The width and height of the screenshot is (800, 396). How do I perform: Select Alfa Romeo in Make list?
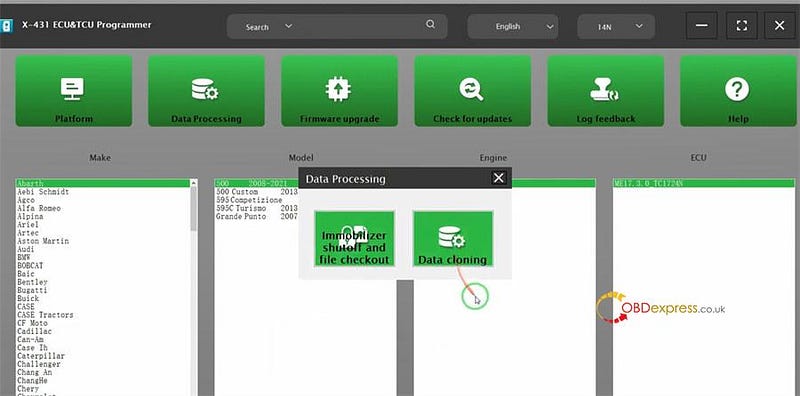[103, 208]
